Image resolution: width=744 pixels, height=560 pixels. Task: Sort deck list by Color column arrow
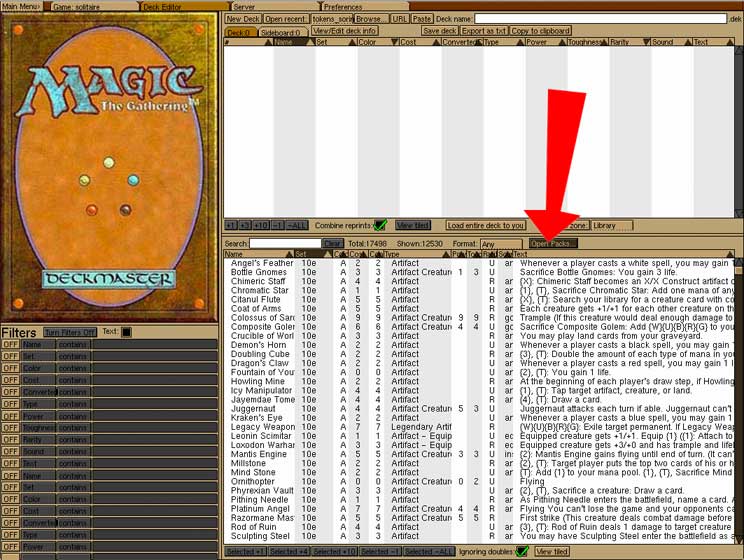pyautogui.click(x=394, y=42)
